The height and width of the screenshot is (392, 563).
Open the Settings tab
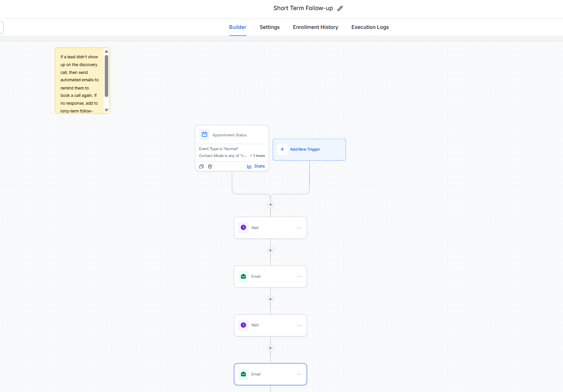[x=269, y=27]
